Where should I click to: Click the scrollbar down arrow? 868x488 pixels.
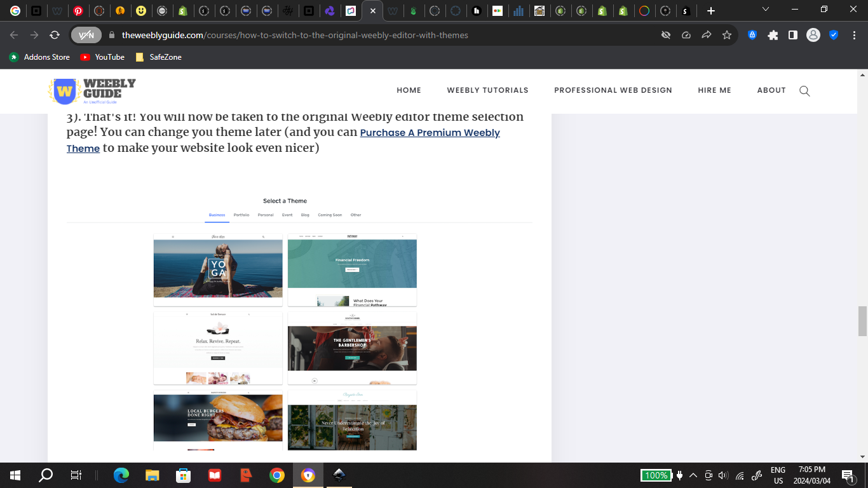862,456
